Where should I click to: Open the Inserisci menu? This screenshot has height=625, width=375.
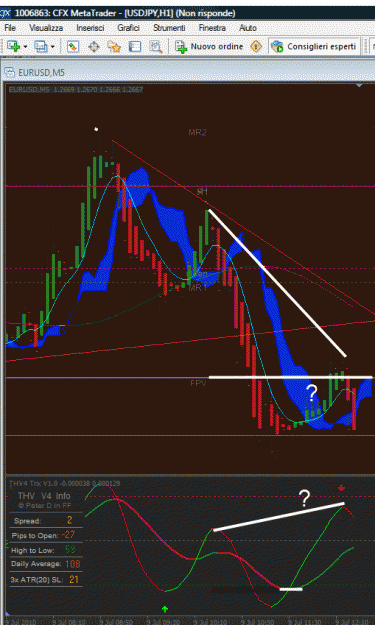coord(90,28)
